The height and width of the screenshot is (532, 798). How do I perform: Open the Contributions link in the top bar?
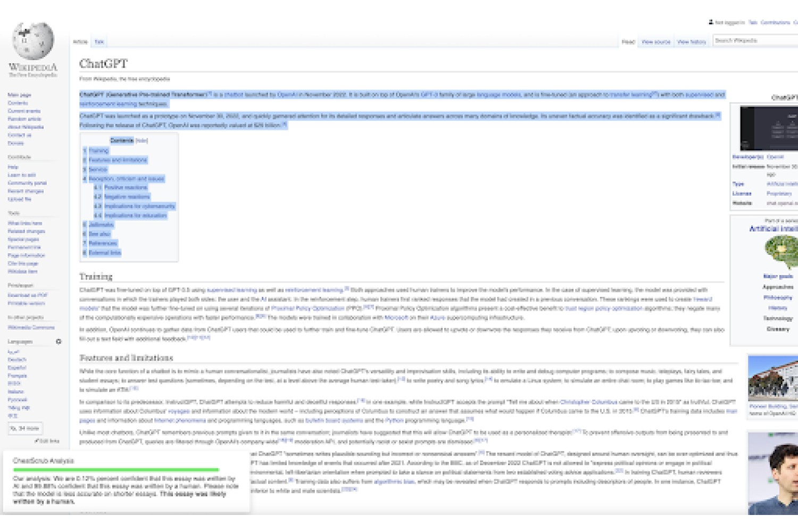775,22
